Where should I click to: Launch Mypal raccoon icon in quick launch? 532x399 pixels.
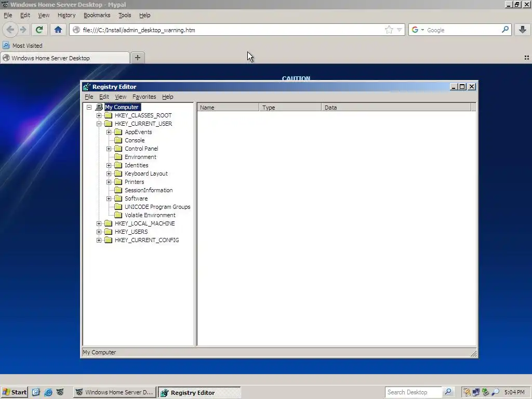click(60, 392)
